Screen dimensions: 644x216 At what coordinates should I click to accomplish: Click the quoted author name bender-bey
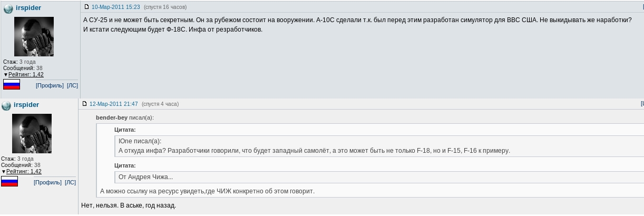point(112,117)
